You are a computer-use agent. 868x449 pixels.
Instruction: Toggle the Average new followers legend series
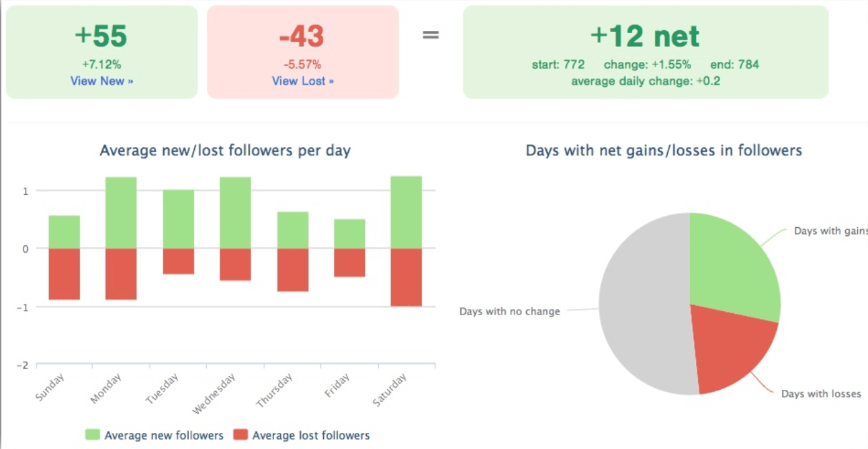[x=163, y=436]
